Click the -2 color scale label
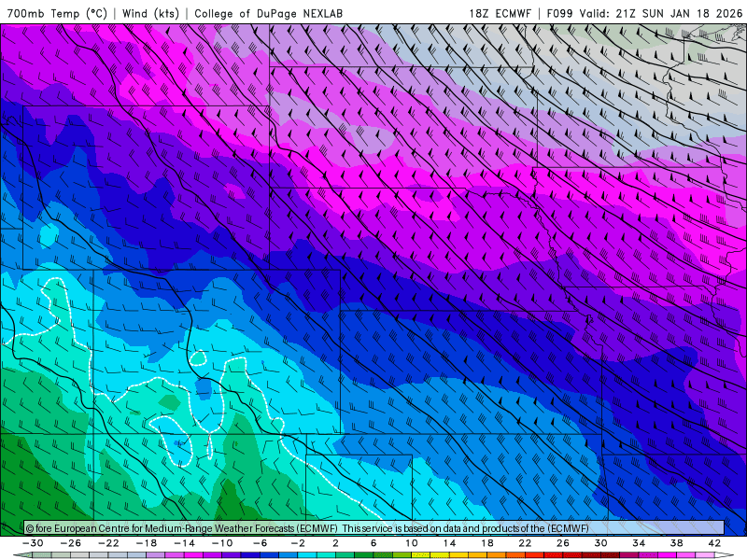Viewport: 747px width, 560px height. (x=298, y=543)
